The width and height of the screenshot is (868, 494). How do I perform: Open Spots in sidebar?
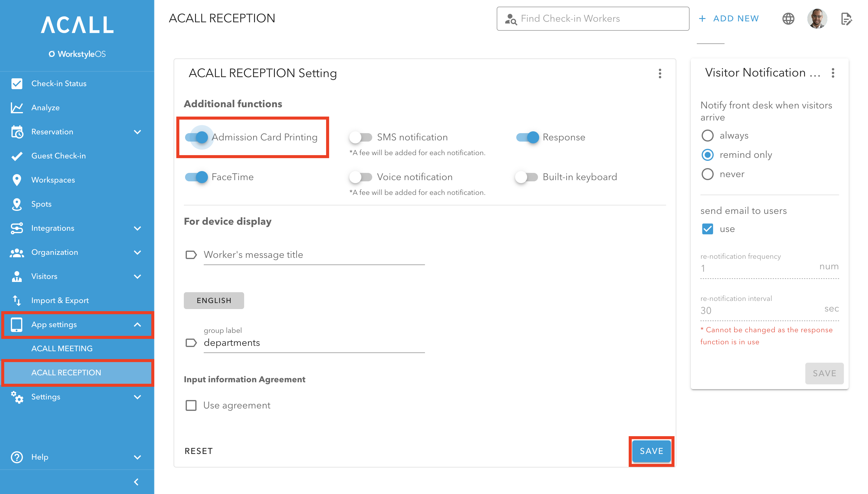(x=77, y=204)
